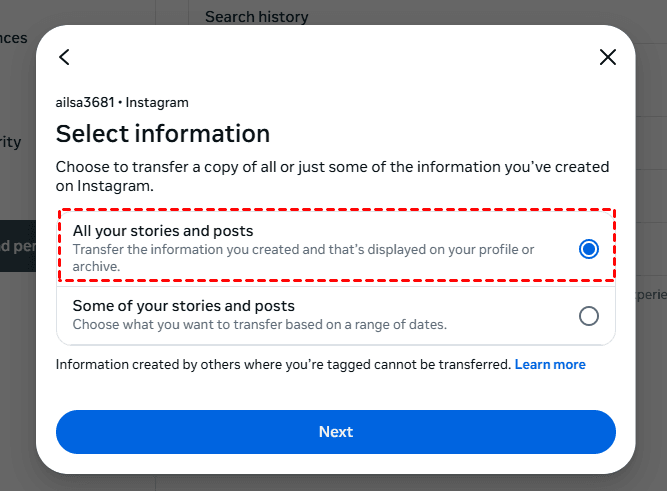Click the partially hidden 'nces' sidebar item
This screenshot has height=491, width=667.
click(x=14, y=38)
